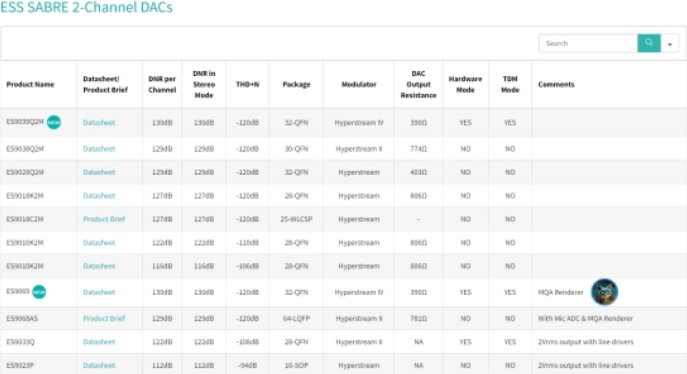Screen dimensions: 687x374
Task: Click the Package column header
Action: 296,84
